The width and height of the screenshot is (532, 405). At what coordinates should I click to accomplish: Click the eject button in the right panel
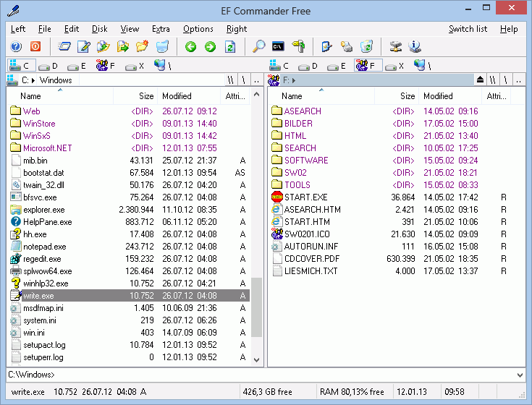coord(480,80)
